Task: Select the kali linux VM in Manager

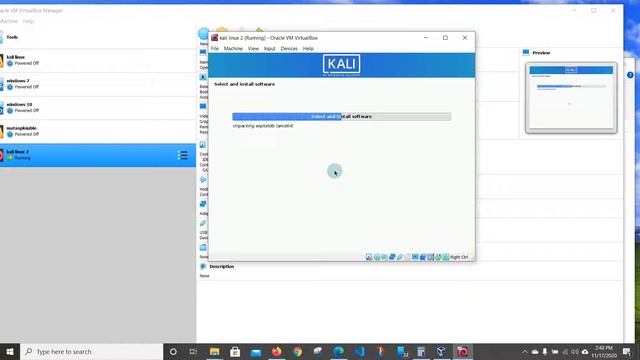Action: 98,60
